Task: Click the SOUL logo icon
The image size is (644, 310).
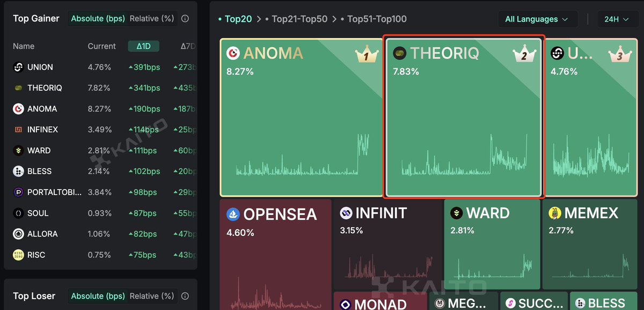Action: (x=19, y=213)
